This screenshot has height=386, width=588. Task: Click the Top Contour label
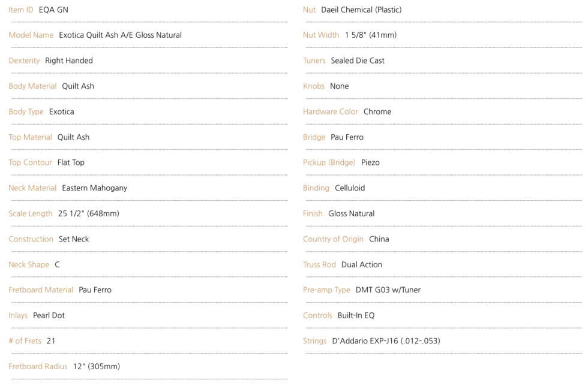tap(30, 162)
